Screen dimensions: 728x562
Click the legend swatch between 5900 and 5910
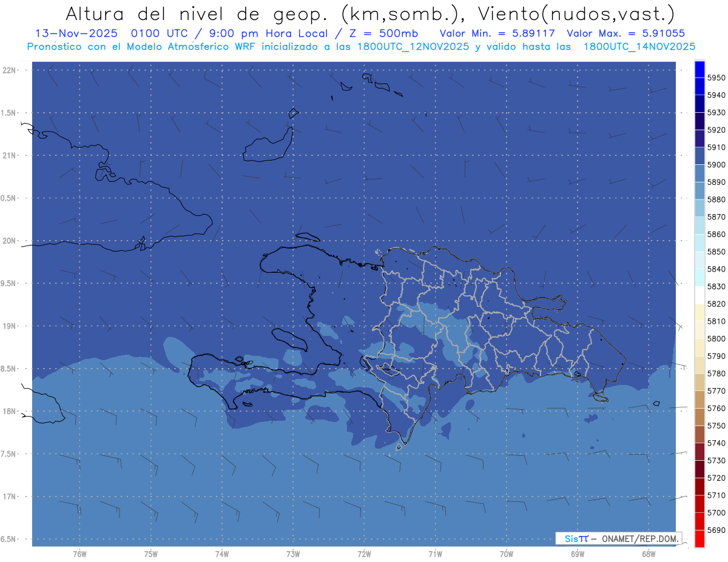(x=699, y=156)
